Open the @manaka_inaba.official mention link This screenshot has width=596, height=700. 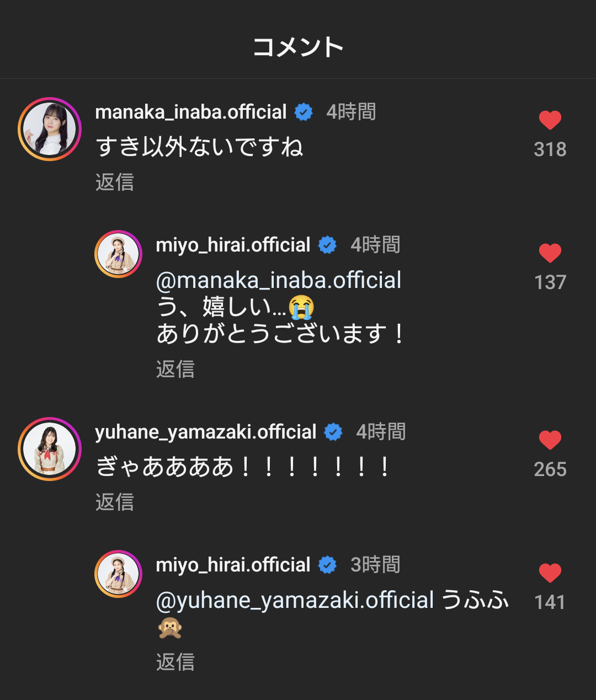279,280
